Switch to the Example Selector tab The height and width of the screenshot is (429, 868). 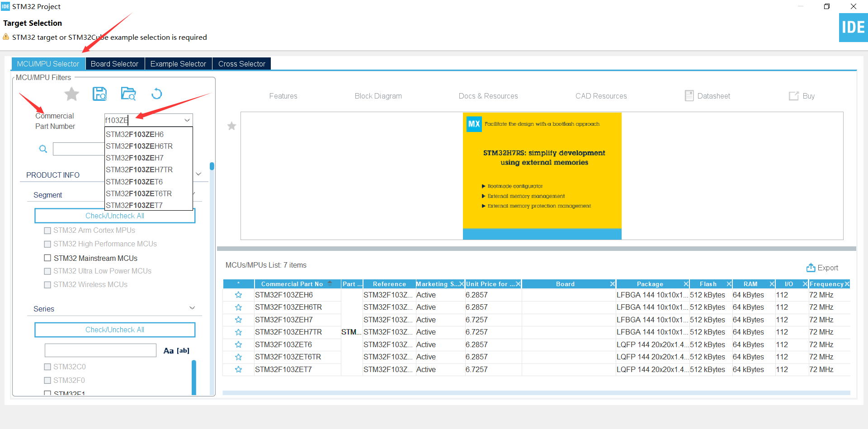pyautogui.click(x=178, y=64)
